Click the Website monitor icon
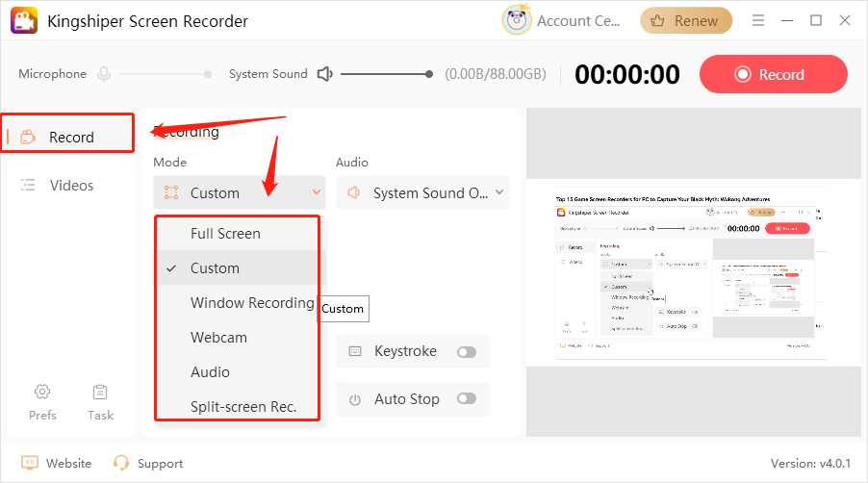The image size is (868, 483). coord(29,463)
